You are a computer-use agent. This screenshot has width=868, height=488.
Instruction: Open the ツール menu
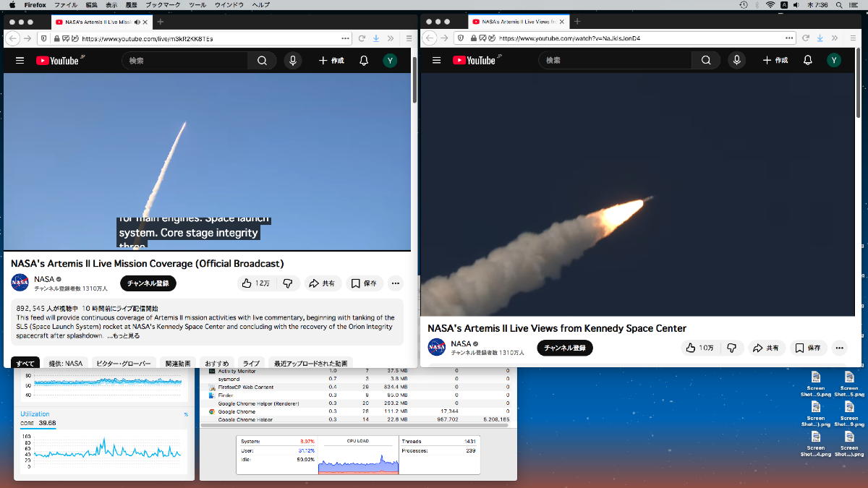click(197, 4)
